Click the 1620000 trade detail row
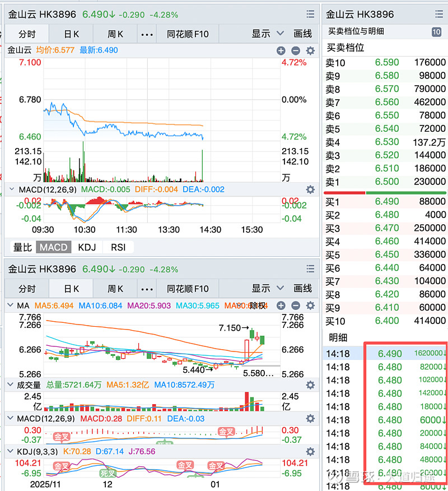Viewport: 448px width, 491px height. pos(385,354)
